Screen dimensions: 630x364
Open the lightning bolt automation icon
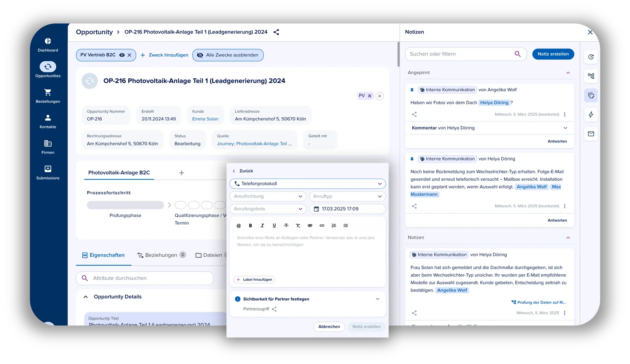coord(591,115)
